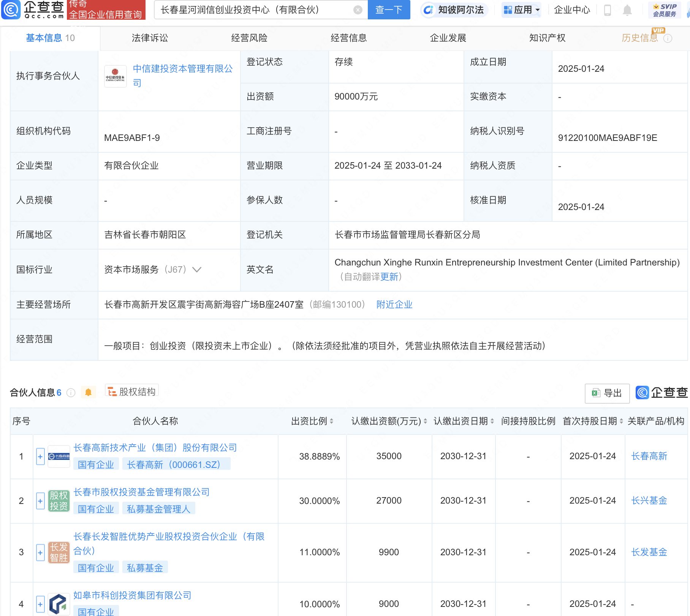Clear the search box with X icon
The image size is (690, 616).
(x=358, y=10)
